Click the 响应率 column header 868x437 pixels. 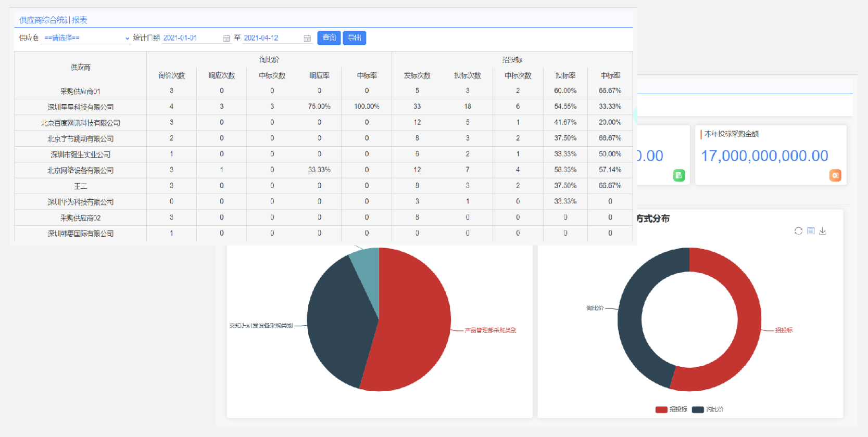click(x=319, y=75)
